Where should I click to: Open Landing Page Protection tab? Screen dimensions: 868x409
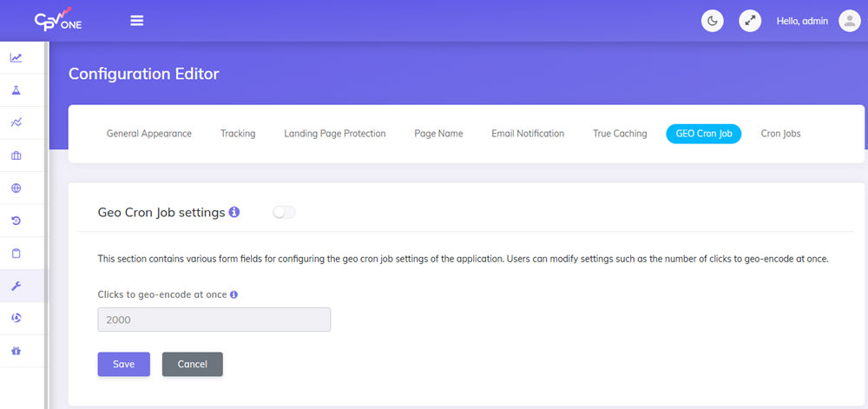click(x=335, y=134)
